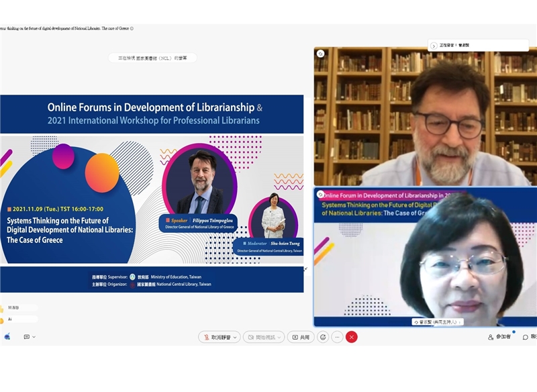
Task: Click the resize arrow beside the shared slide
Action: click(305, 269)
